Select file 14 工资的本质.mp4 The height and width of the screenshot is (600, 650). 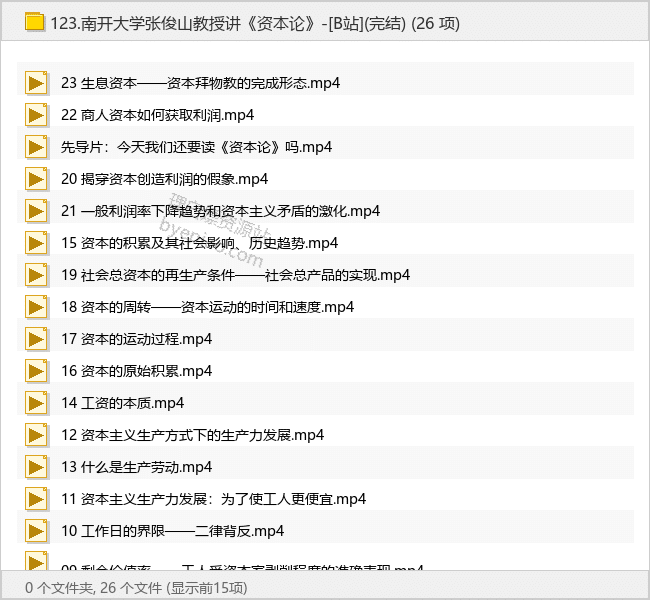123,403
